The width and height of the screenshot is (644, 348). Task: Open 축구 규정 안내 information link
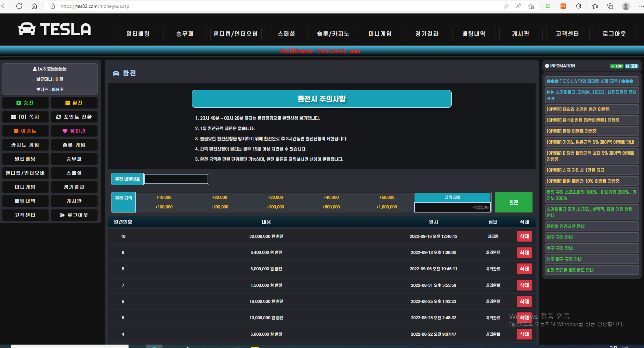click(560, 248)
